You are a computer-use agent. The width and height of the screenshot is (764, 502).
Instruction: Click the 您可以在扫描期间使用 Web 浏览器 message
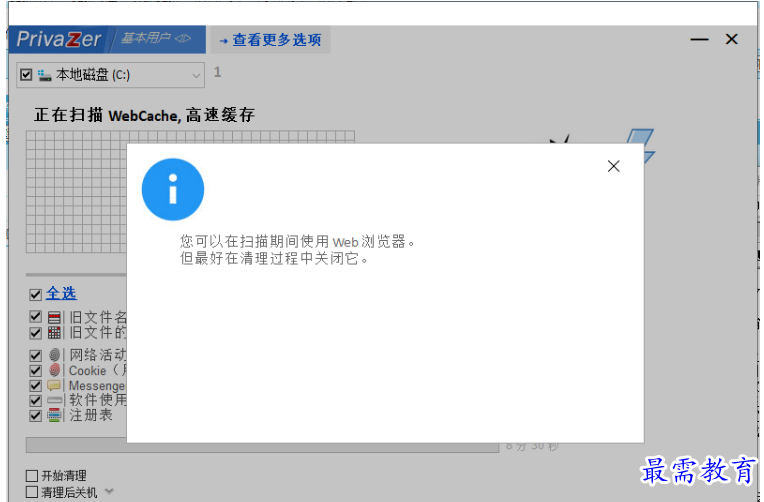click(x=297, y=241)
